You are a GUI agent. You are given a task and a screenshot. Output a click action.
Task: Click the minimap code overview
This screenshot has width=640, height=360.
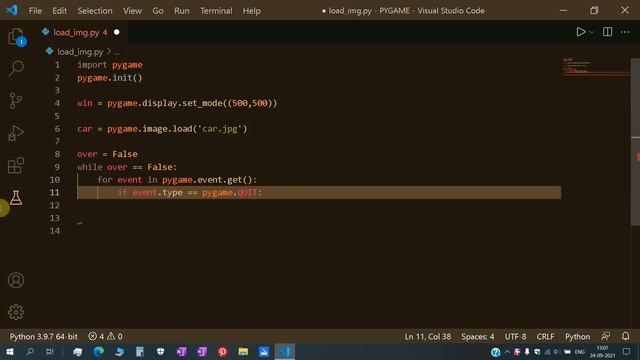[x=596, y=67]
